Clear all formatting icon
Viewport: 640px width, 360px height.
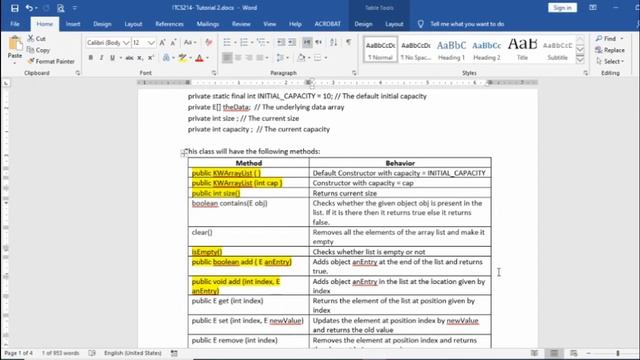tap(209, 42)
